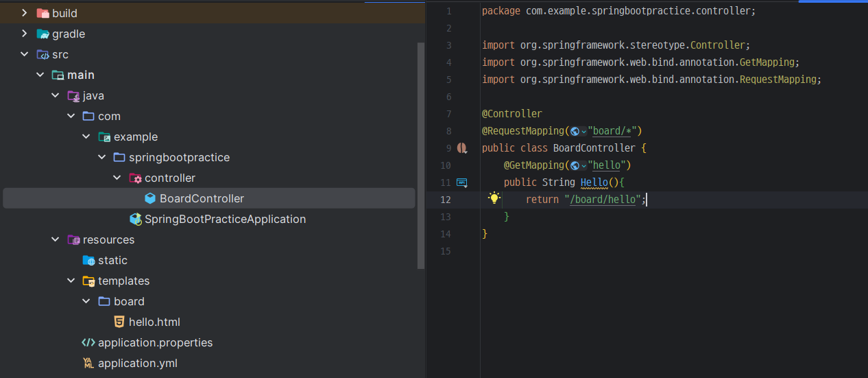The width and height of the screenshot is (868, 378).
Task: Expand the build folder chevron
Action: 25,13
